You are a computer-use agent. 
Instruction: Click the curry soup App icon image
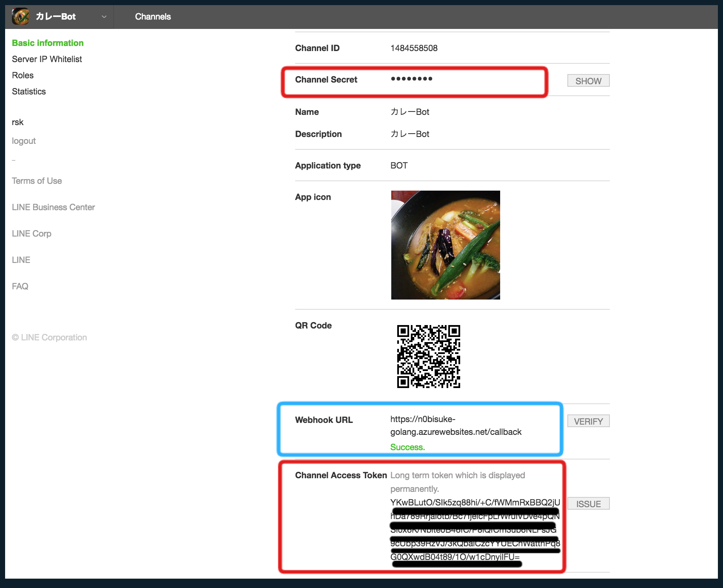(445, 245)
